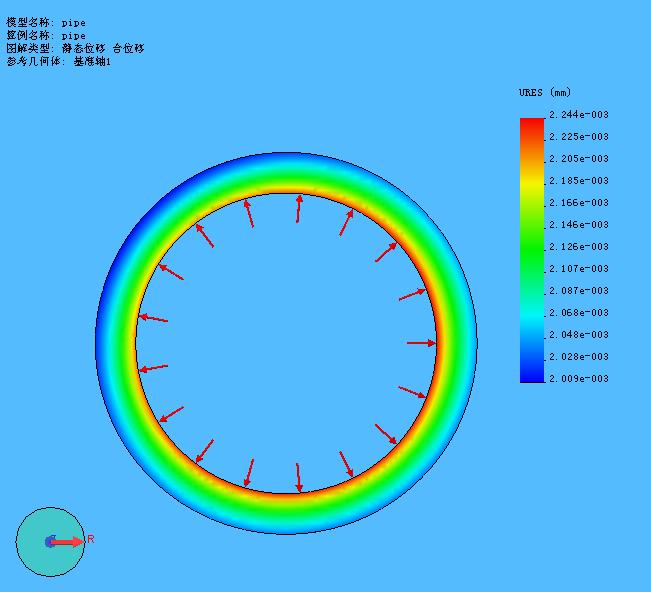Select the URES (mm) legend title
Screen dimensions: 651x592
click(545, 92)
